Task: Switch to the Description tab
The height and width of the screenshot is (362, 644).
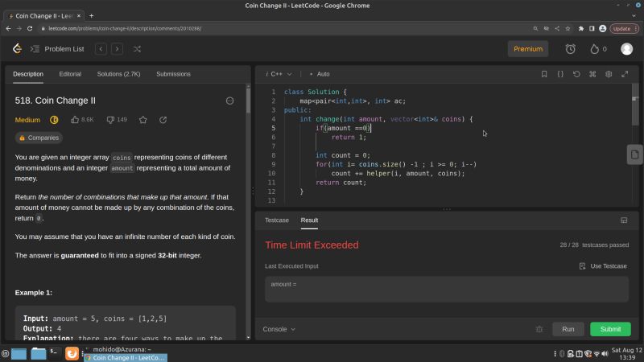Action: [28, 74]
